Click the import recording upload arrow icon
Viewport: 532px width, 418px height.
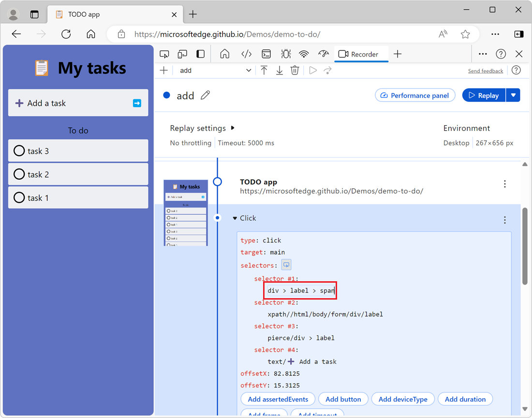(264, 71)
